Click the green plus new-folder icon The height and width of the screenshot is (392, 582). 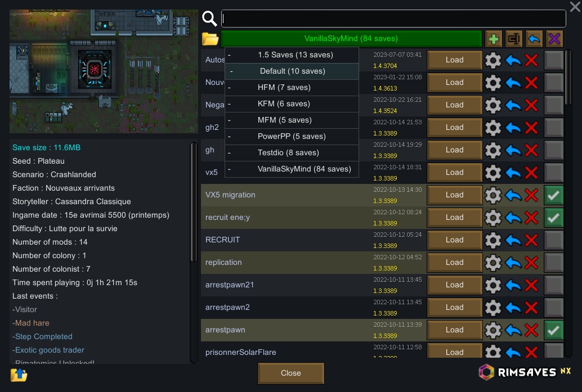pos(493,39)
